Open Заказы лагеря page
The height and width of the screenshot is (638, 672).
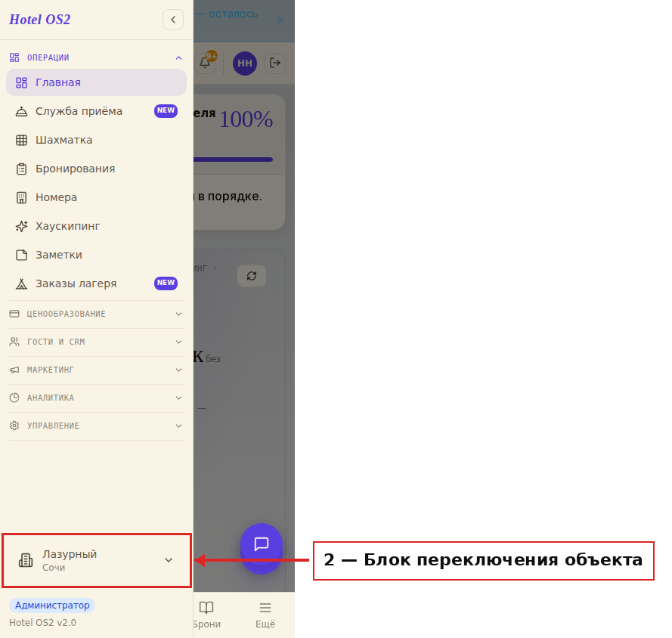tap(96, 283)
